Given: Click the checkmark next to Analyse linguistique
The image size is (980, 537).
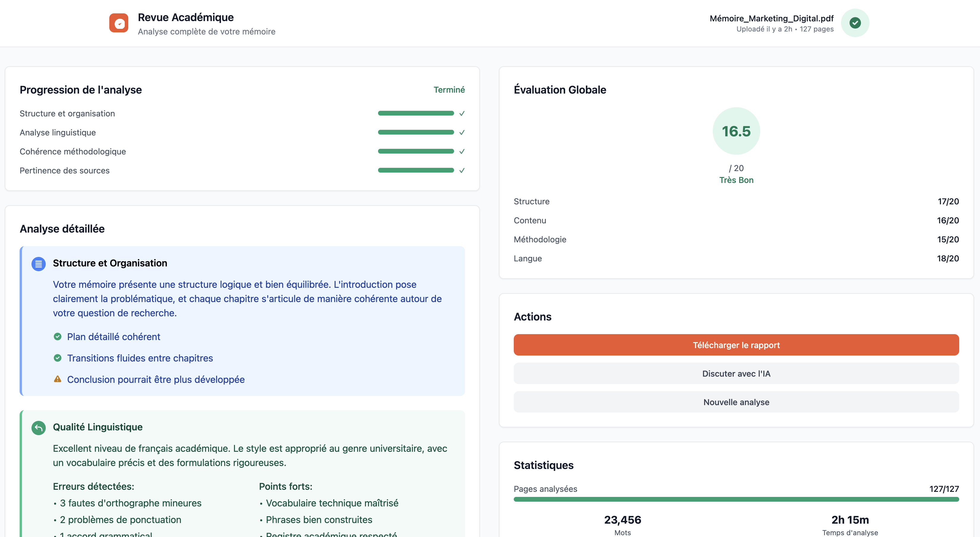Looking at the screenshot, I should [462, 132].
